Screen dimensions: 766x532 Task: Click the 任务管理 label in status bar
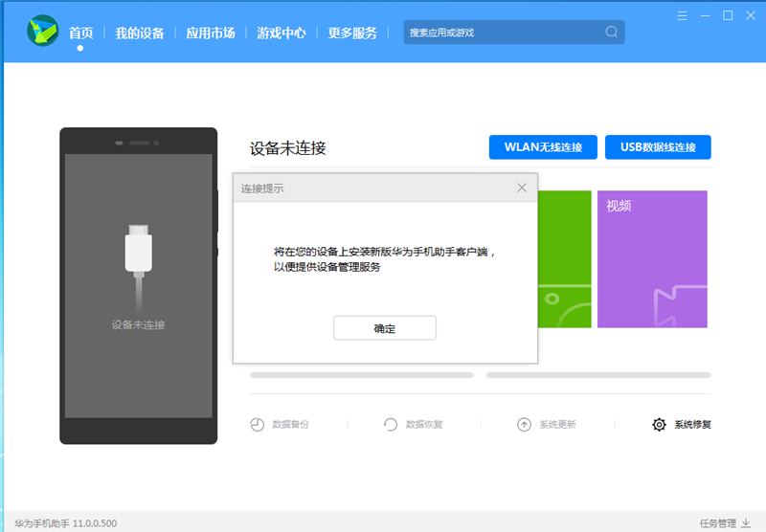(717, 523)
